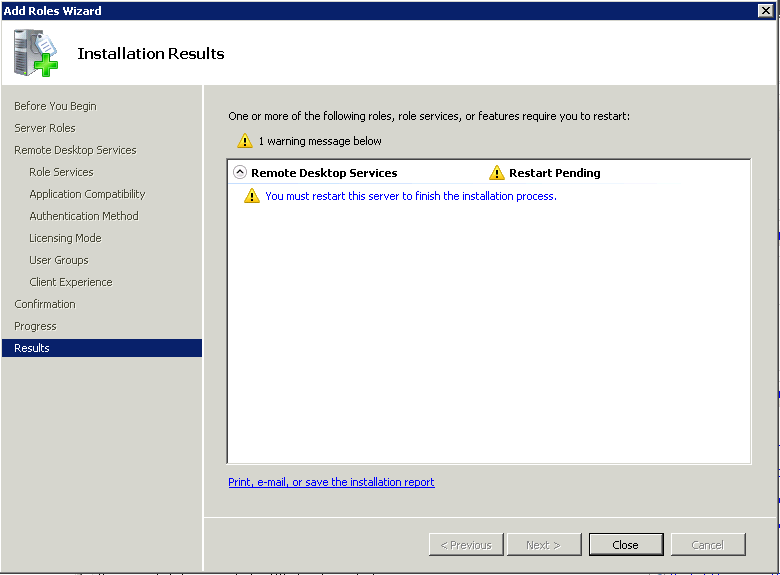
Task: Select the Remote Desktop Services sidebar step
Action: pos(75,150)
